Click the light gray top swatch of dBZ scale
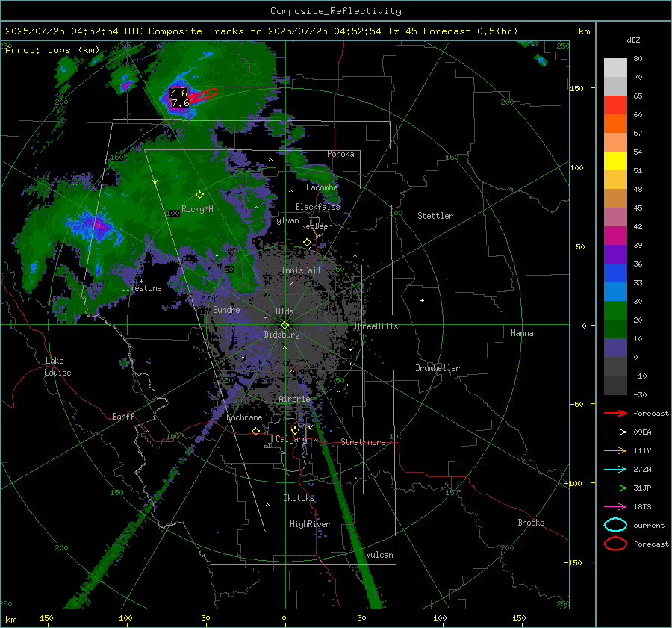Viewport: 672px width, 628px height. pyautogui.click(x=615, y=68)
